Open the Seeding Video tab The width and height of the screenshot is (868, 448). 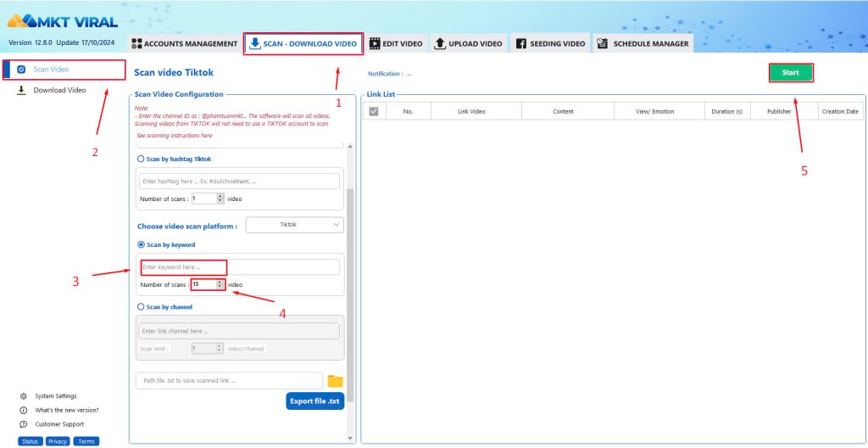(x=550, y=44)
